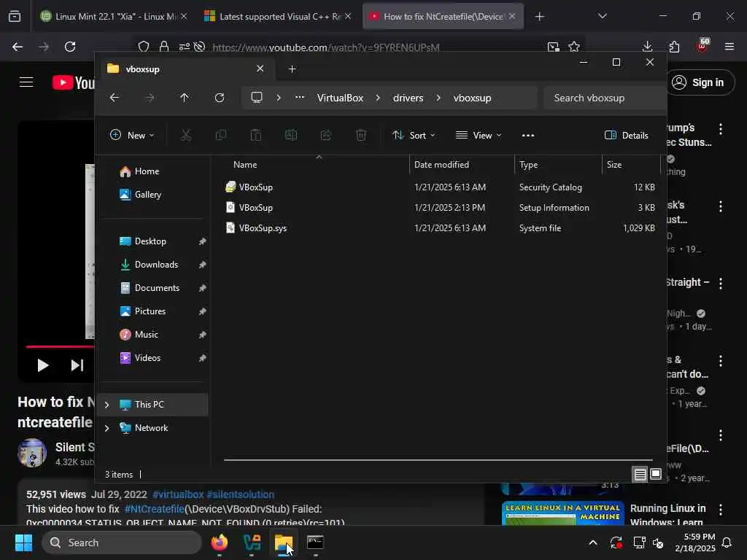Open a new Firefox tab

(539, 17)
